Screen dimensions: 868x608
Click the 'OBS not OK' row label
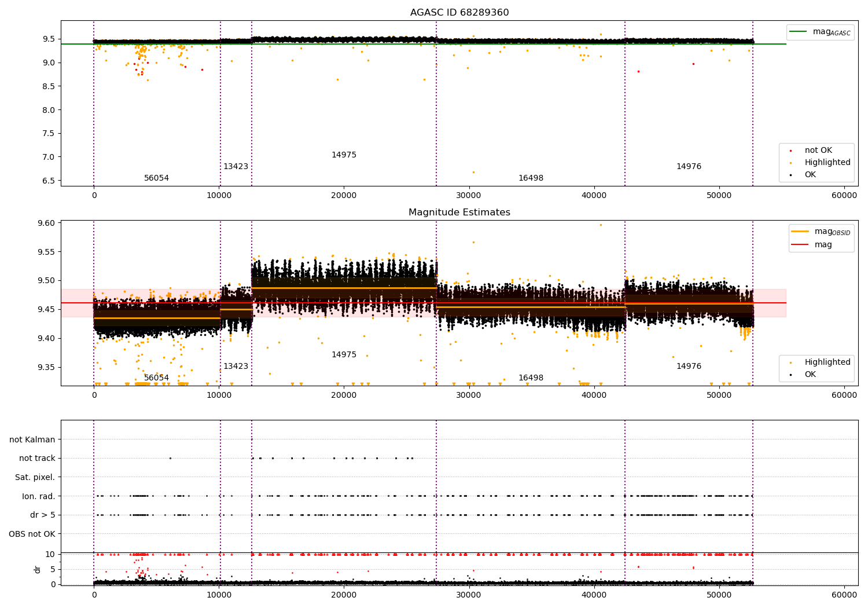[x=32, y=534]
